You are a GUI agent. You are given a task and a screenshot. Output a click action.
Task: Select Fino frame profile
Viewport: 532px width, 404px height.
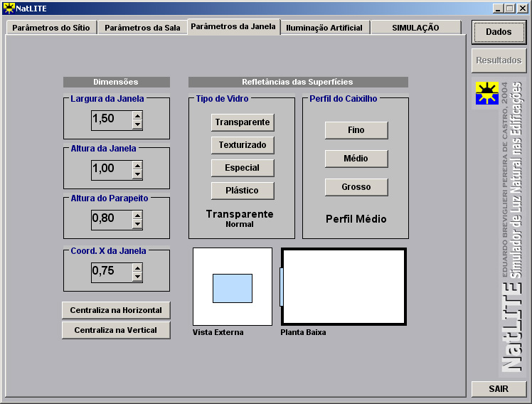[x=356, y=130]
